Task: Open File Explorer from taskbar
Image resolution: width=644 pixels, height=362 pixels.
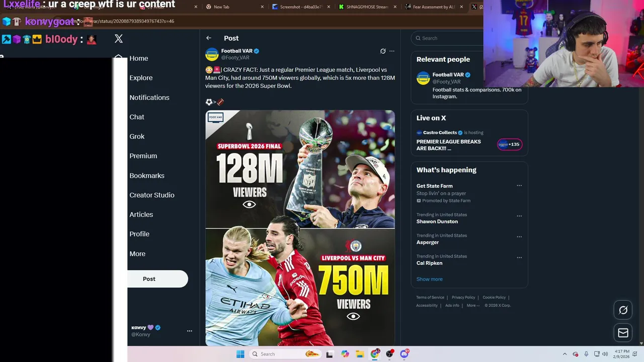Action: (360, 354)
